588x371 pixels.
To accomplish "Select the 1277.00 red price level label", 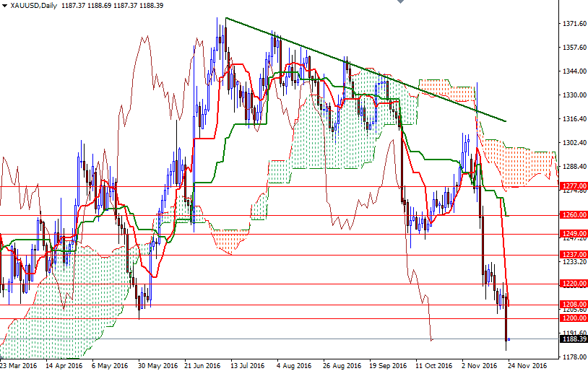I will [573, 185].
